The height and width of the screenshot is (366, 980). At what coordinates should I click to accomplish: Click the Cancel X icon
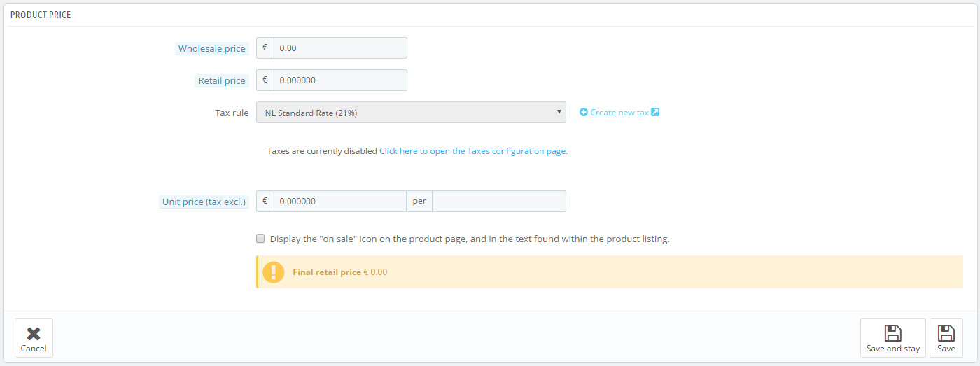pyautogui.click(x=34, y=333)
